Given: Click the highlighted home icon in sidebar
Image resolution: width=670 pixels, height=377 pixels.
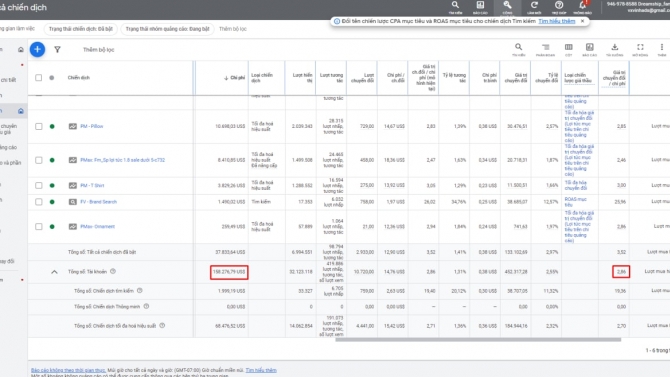Looking at the screenshot, I should 21,111.
